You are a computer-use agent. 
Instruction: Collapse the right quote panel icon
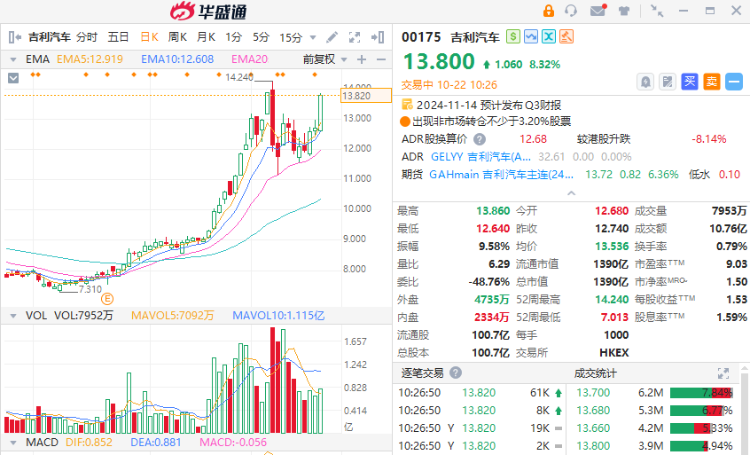pyautogui.click(x=377, y=37)
